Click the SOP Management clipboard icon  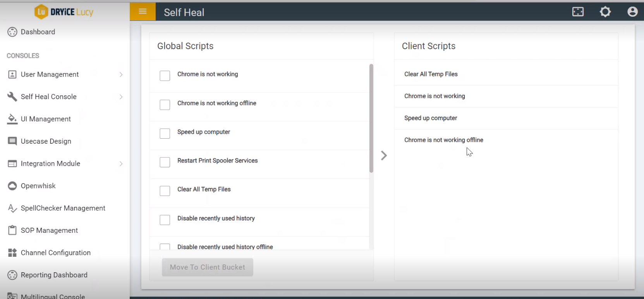pos(12,230)
